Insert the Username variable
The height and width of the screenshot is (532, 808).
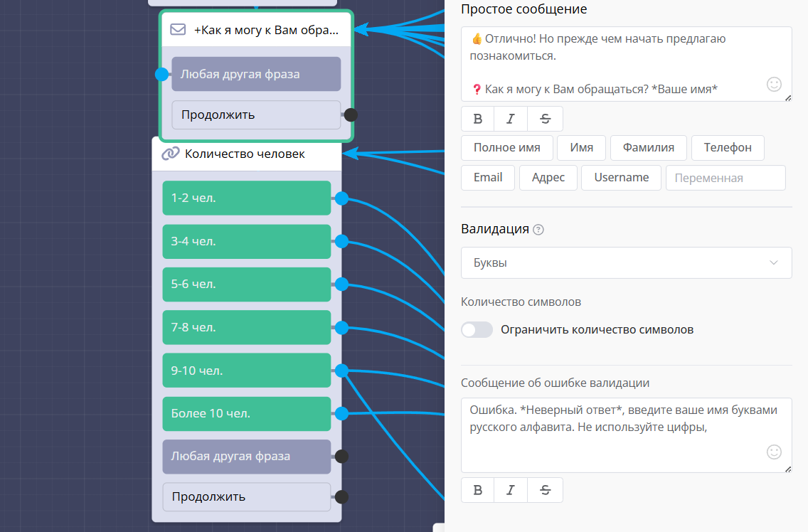click(621, 178)
